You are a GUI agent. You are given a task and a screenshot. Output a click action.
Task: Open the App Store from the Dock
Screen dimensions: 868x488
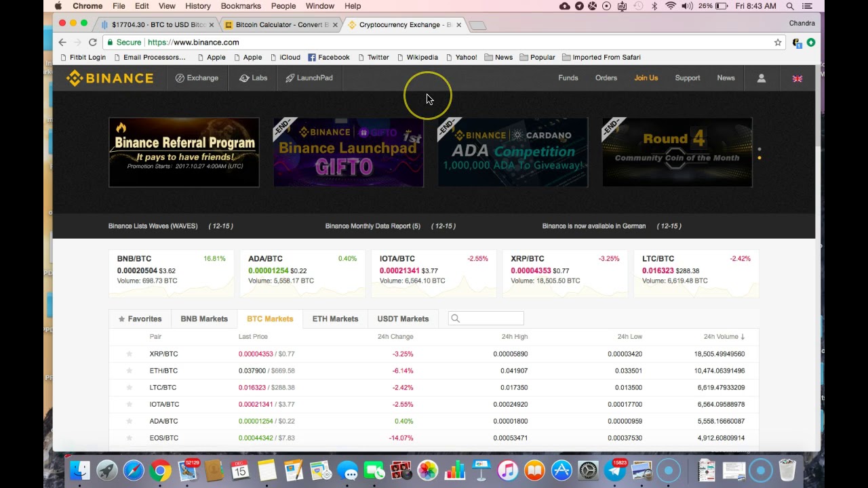(561, 470)
